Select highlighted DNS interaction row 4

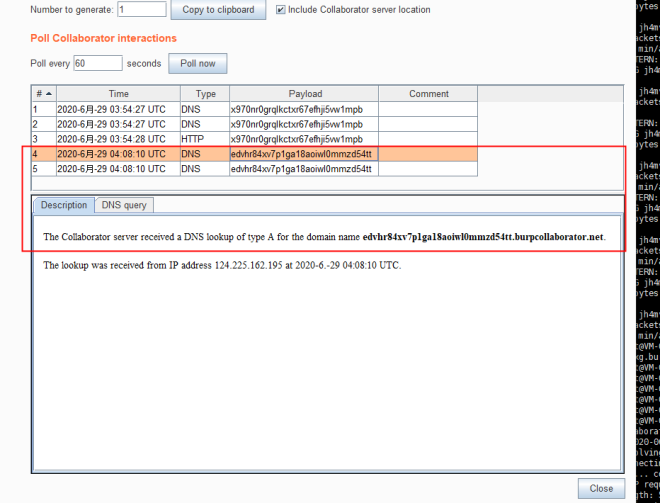pos(200,154)
